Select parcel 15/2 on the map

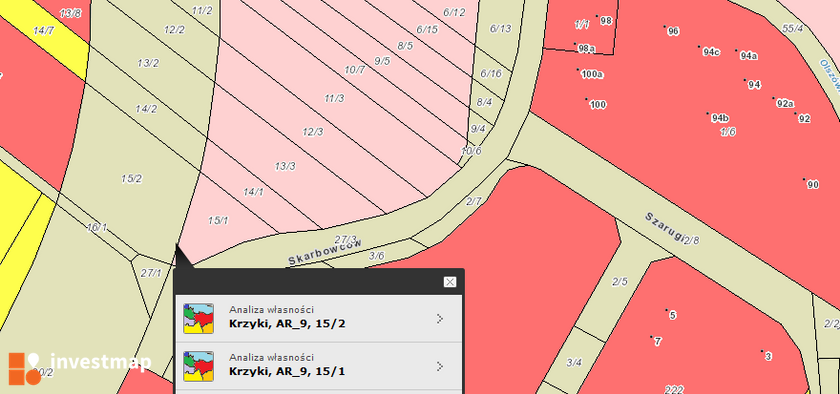[131, 179]
